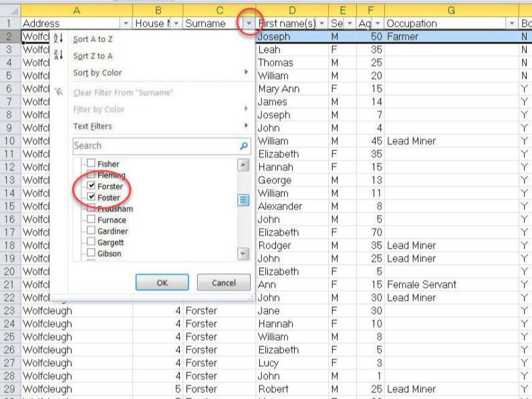The image size is (532, 399).
Task: Select Clear Filter From "Surname"
Action: [x=123, y=93]
